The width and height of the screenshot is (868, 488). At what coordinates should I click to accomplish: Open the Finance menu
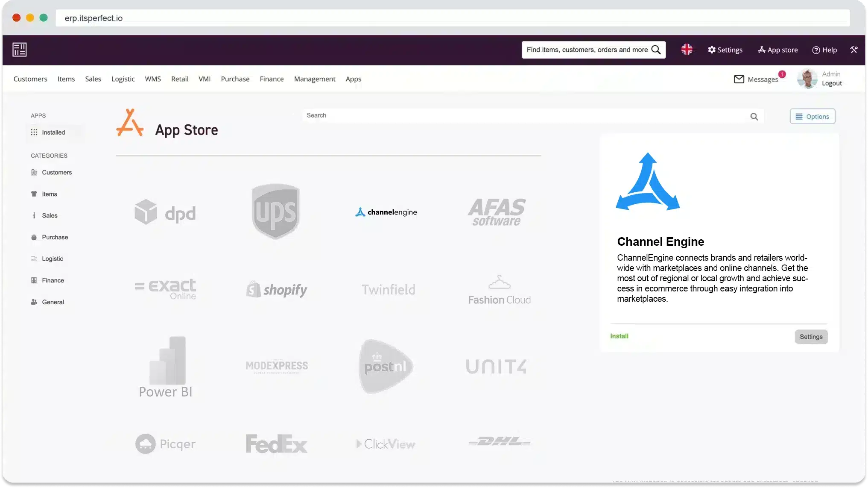[272, 79]
